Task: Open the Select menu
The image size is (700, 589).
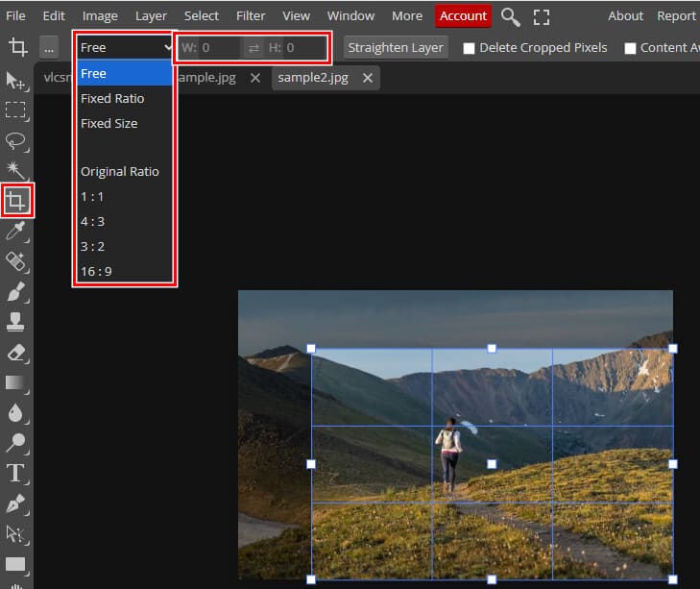Action: [x=202, y=16]
